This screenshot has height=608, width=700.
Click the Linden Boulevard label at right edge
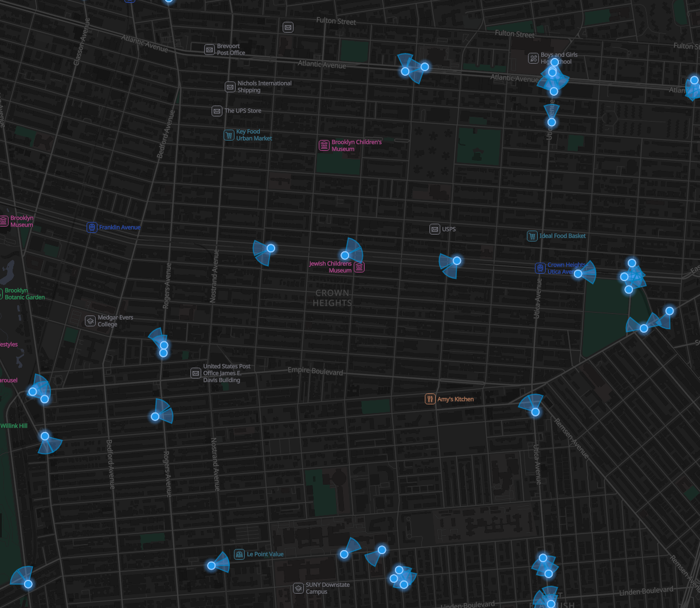[647, 591]
